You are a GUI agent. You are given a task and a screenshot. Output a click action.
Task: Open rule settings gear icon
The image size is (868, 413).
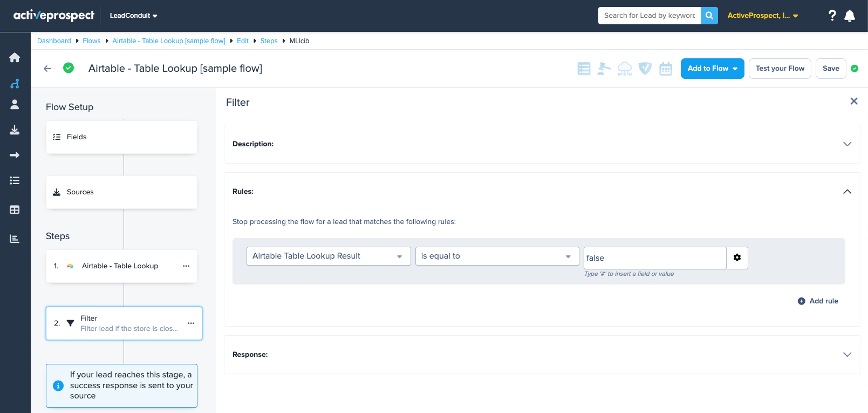point(737,258)
